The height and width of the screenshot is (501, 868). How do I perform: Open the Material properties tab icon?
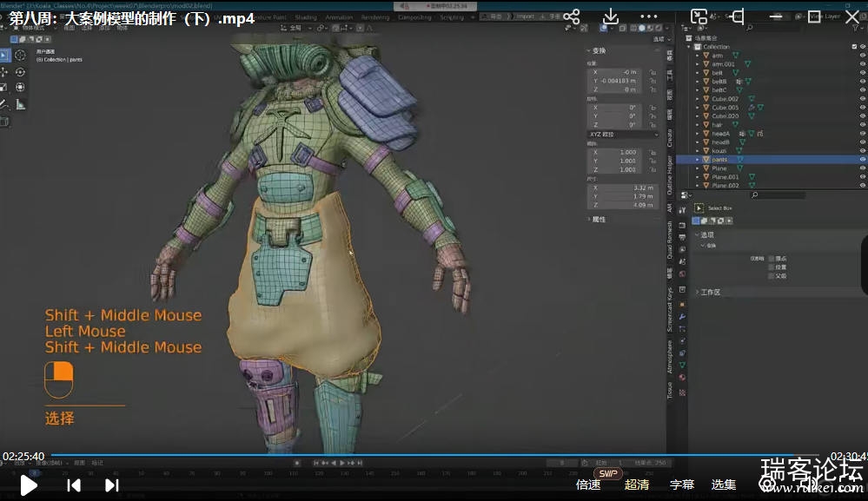[x=682, y=378]
